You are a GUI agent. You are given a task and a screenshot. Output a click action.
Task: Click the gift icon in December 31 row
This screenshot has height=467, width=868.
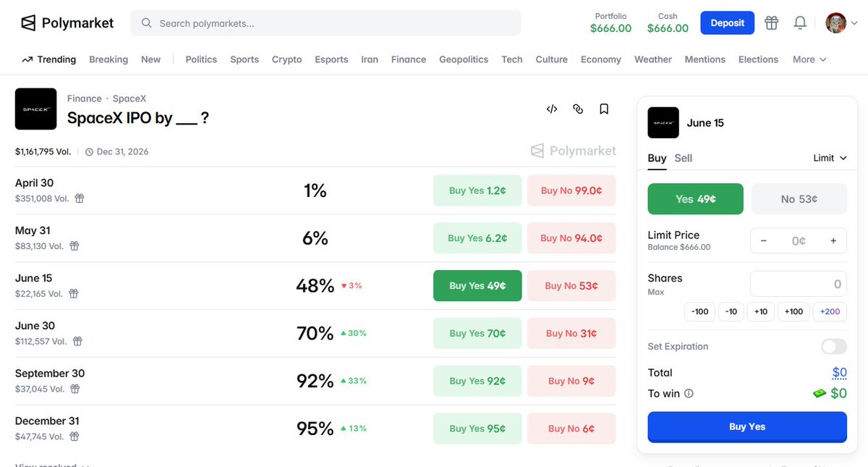pyautogui.click(x=75, y=437)
